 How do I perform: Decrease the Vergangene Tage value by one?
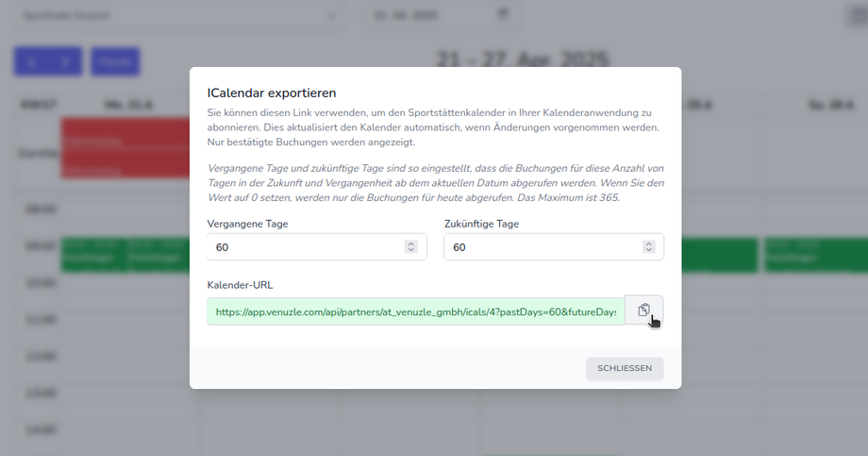click(410, 250)
